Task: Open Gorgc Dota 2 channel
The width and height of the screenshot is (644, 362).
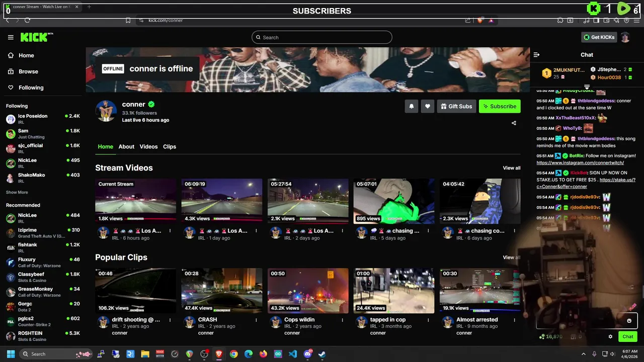Action: click(43, 307)
